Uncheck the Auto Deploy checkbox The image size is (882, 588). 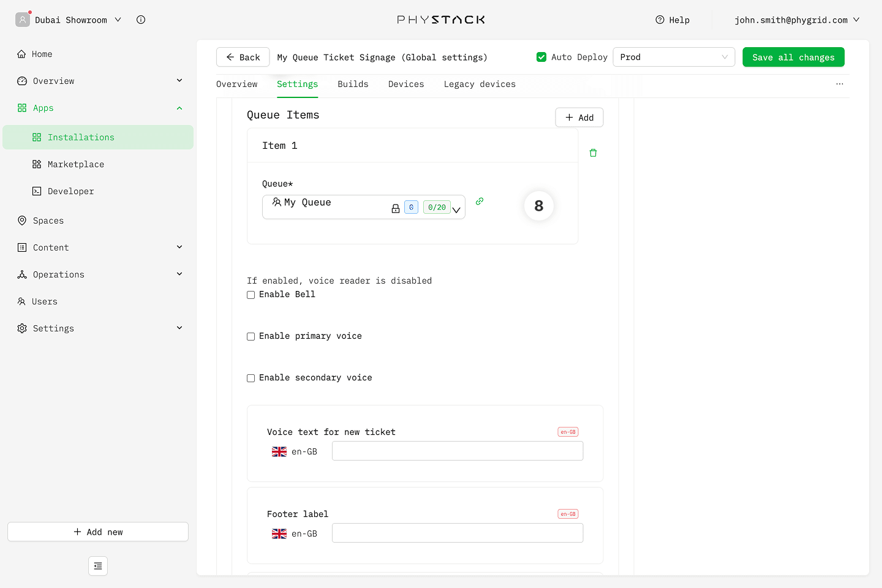(541, 57)
